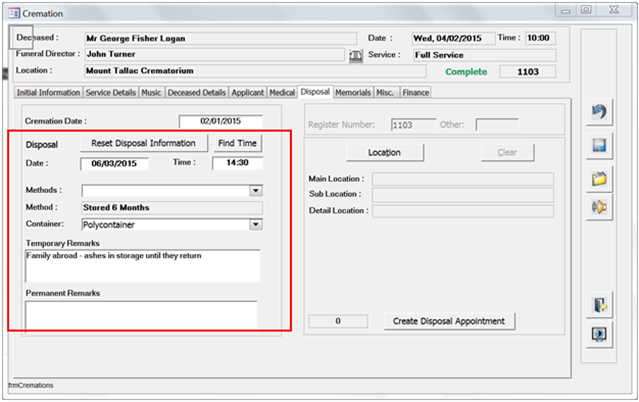Image resolution: width=639 pixels, height=402 pixels.
Task: Open the Container dropdown arrow
Action: pos(255,225)
